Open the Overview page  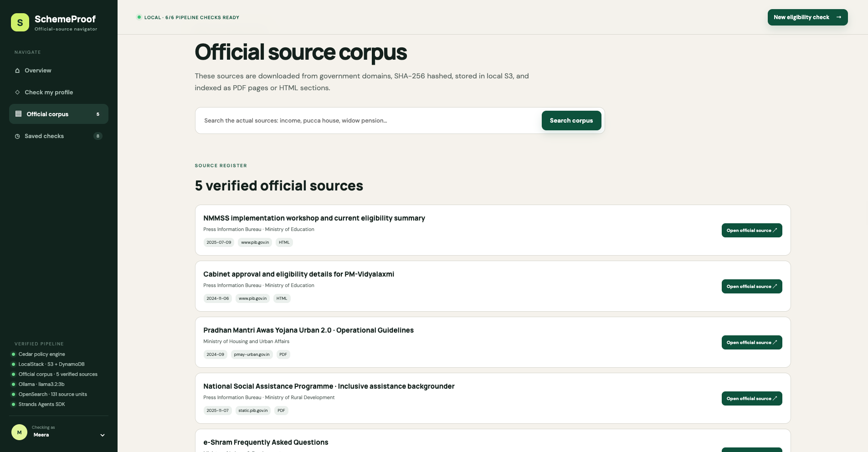click(59, 71)
